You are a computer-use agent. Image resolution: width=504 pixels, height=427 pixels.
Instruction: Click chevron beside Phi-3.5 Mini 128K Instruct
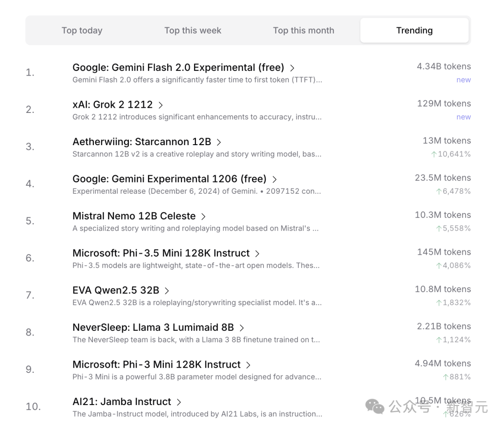tap(257, 254)
